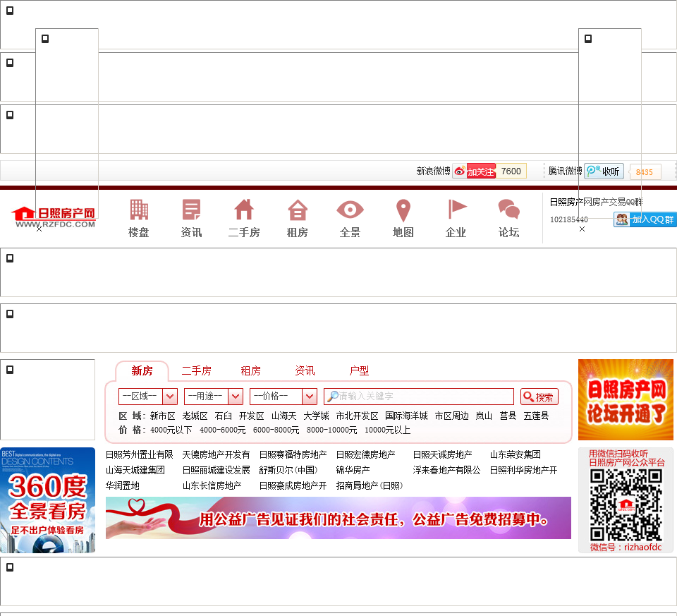Open 山海天城建集团 company link
The height and width of the screenshot is (616, 677).
135,470
